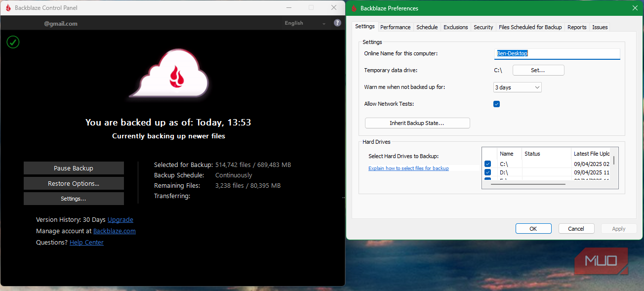Click the Preferences title bar flame icon
This screenshot has width=644, height=291.
click(354, 8)
